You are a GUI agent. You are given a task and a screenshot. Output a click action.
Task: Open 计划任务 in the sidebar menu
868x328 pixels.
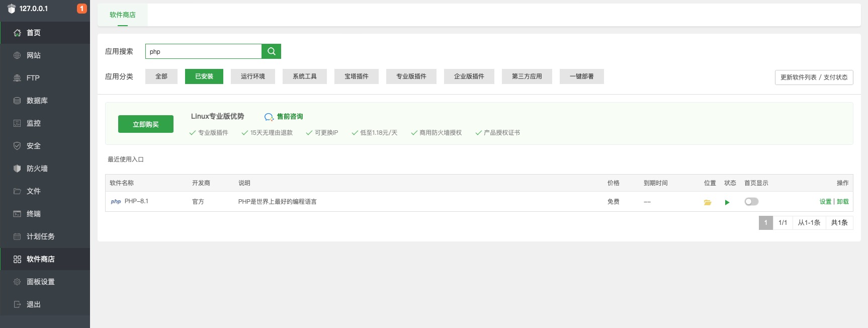pos(45,236)
